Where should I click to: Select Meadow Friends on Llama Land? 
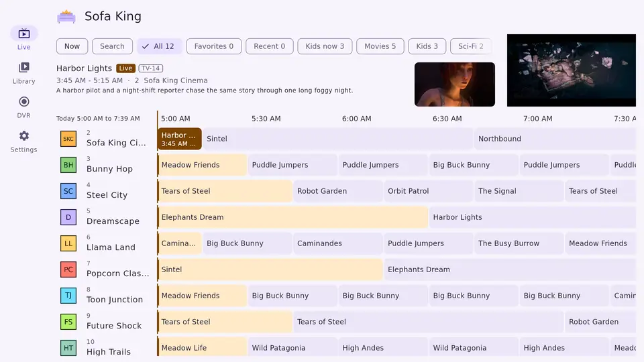click(600, 243)
